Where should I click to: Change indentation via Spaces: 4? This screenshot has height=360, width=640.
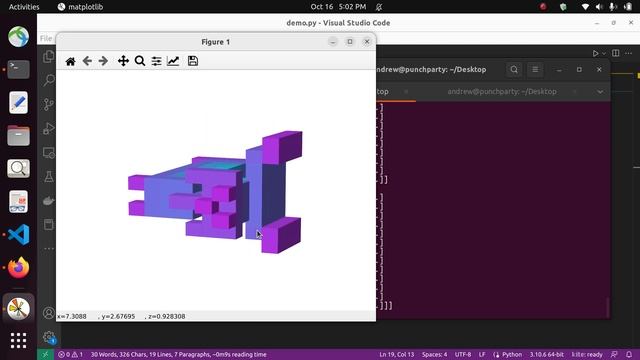click(x=434, y=354)
